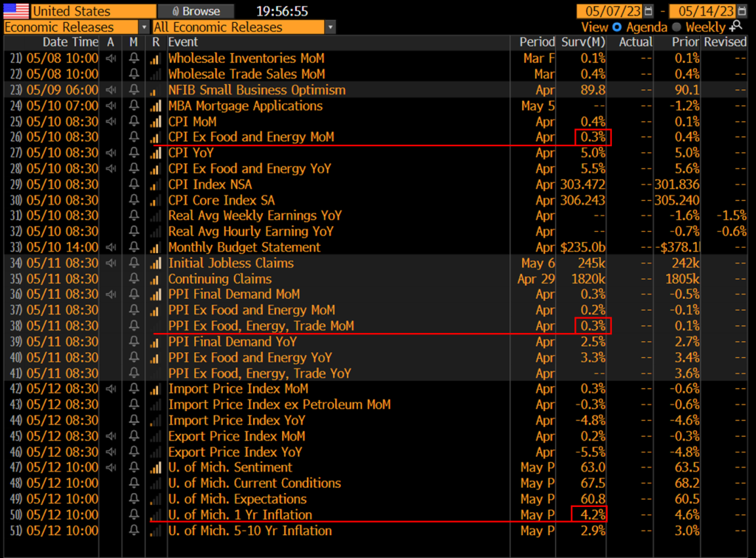
Task: Click bell alert icon for Wholesale Trade Sales MoM
Action: (x=134, y=74)
